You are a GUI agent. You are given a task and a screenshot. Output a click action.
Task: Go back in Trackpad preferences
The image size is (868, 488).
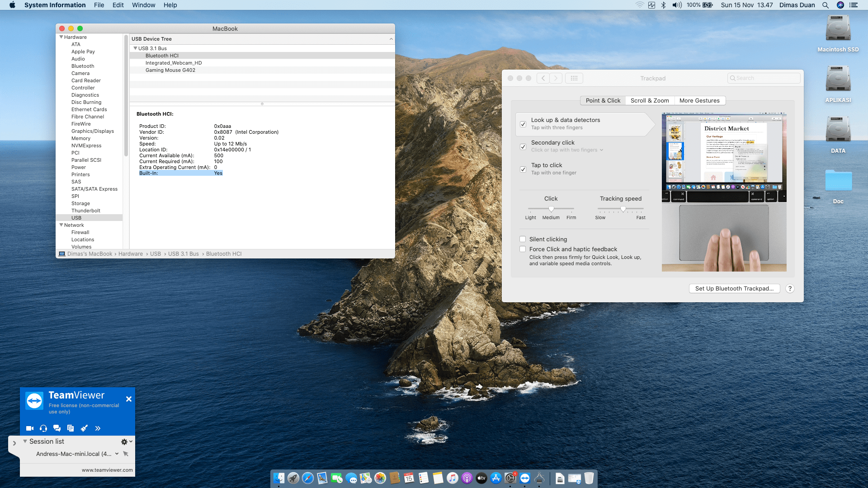pos(543,78)
